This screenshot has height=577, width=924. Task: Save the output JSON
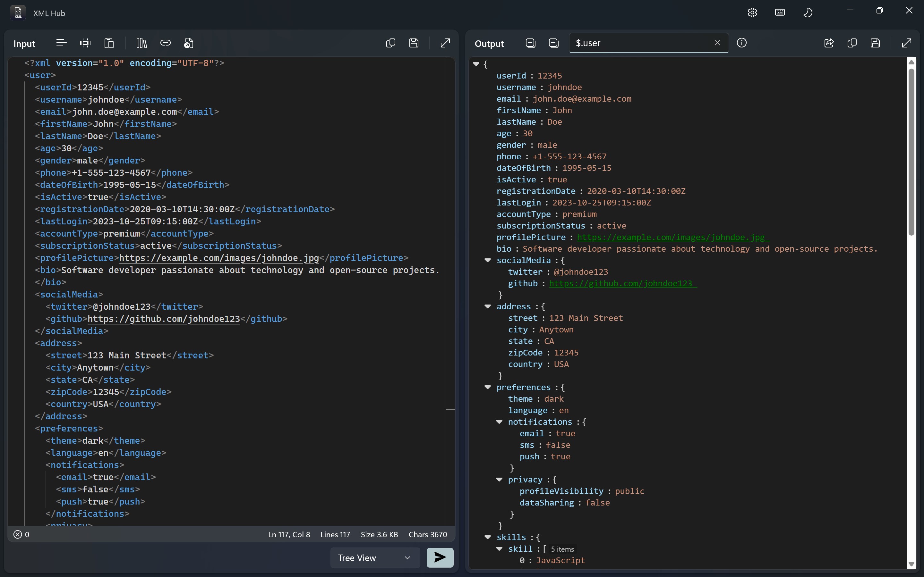(875, 43)
